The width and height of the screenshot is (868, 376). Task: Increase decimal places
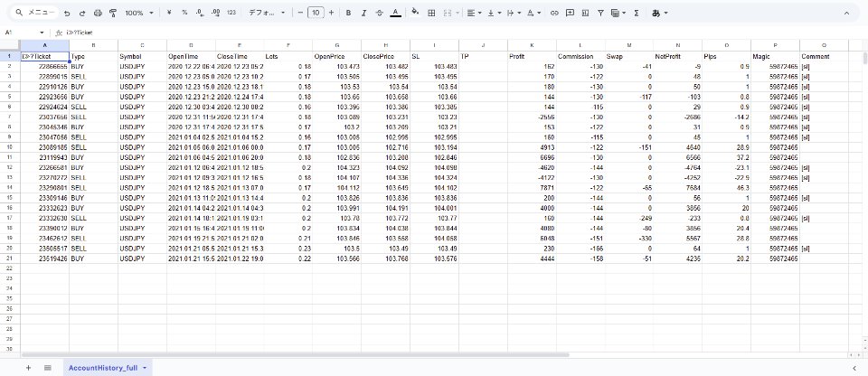pyautogui.click(x=216, y=13)
